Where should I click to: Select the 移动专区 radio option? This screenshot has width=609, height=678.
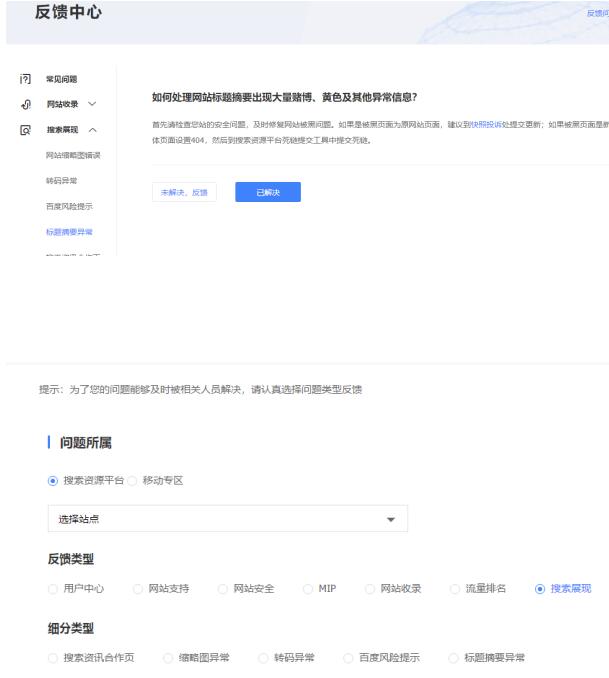pos(134,480)
